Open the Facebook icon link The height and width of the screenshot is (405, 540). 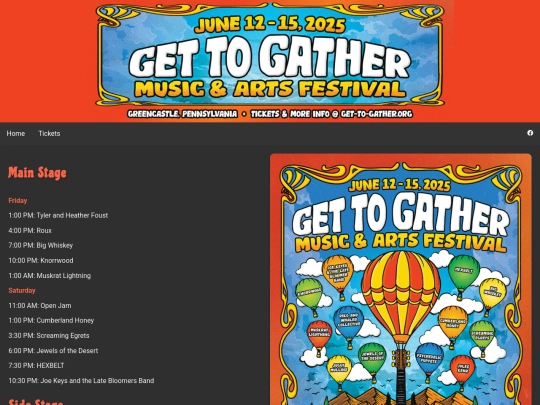pos(530,133)
